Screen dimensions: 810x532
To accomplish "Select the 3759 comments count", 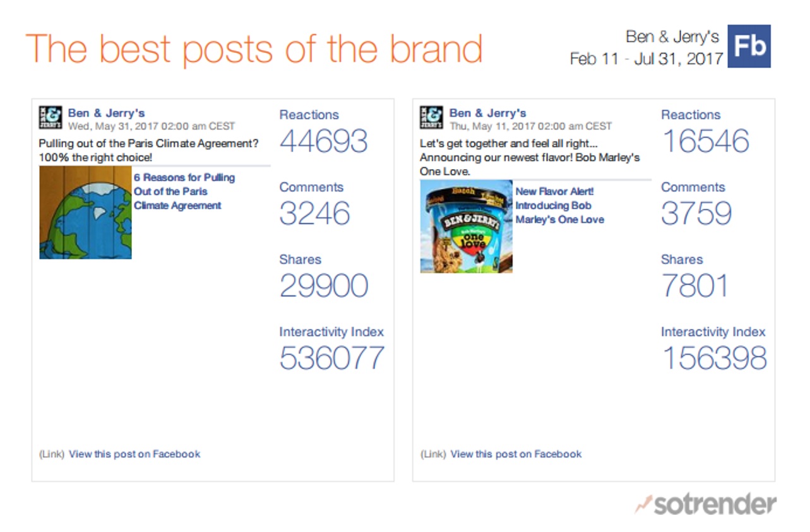I will (696, 213).
